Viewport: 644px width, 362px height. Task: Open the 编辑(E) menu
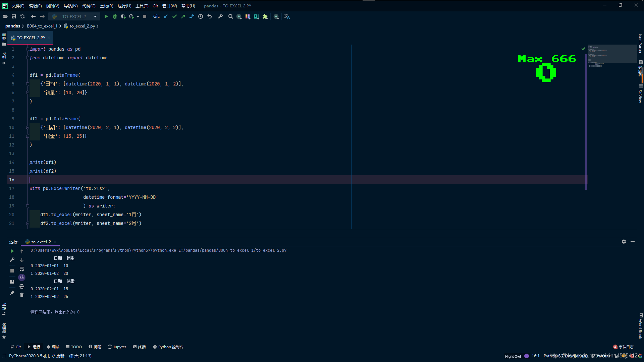tap(35, 6)
